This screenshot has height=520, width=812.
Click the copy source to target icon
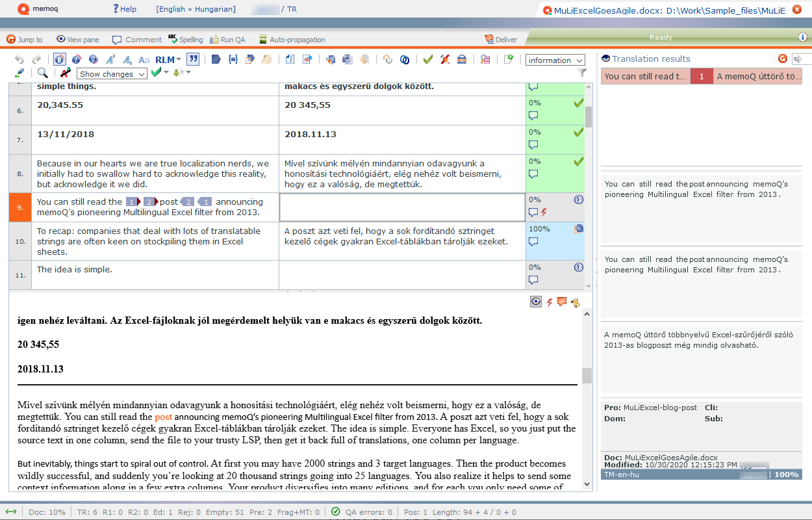331,60
